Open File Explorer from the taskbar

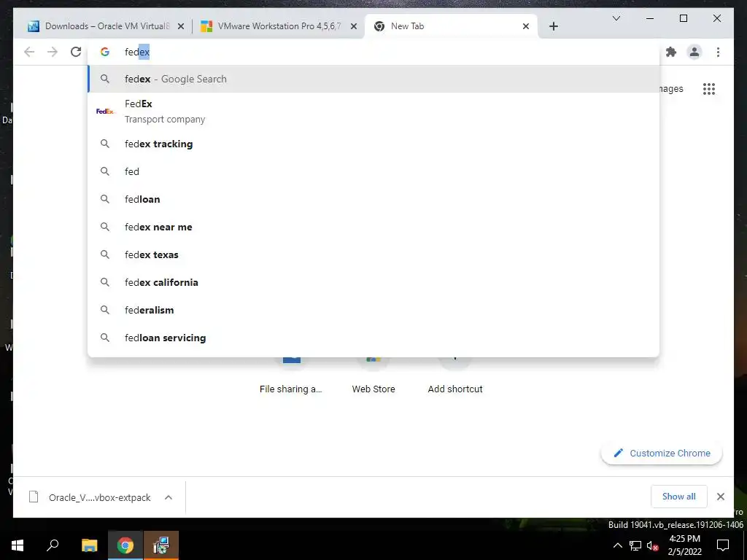(x=89, y=545)
